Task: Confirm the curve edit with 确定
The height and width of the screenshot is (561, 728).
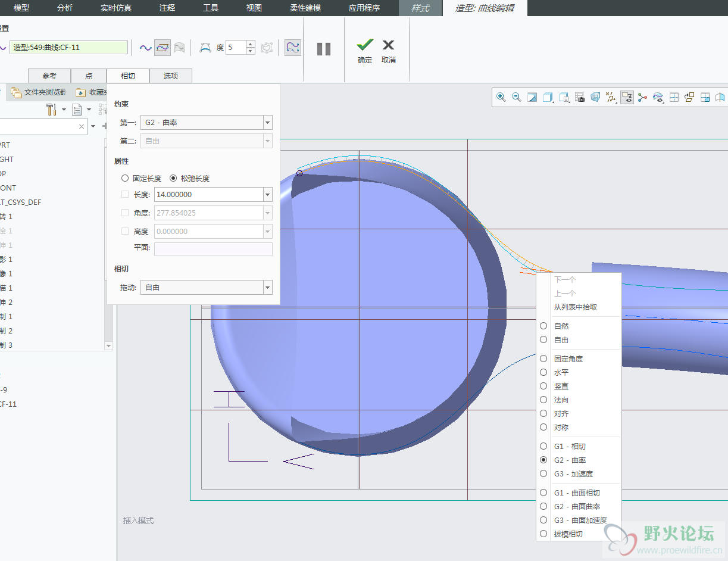Action: click(365, 51)
